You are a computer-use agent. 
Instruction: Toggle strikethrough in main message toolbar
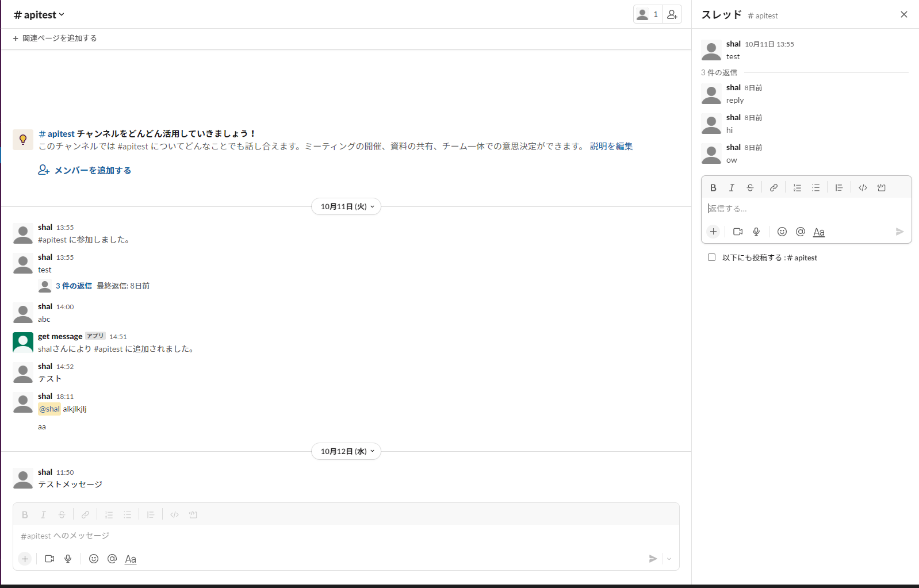(x=62, y=515)
